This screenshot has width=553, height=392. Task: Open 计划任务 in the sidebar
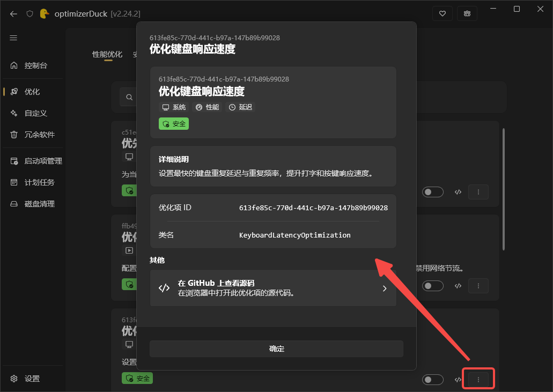[33, 182]
